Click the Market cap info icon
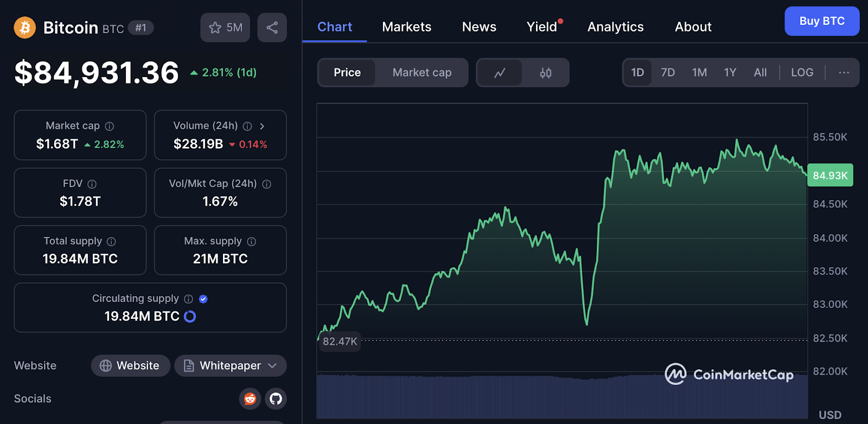The image size is (868, 424). [110, 126]
